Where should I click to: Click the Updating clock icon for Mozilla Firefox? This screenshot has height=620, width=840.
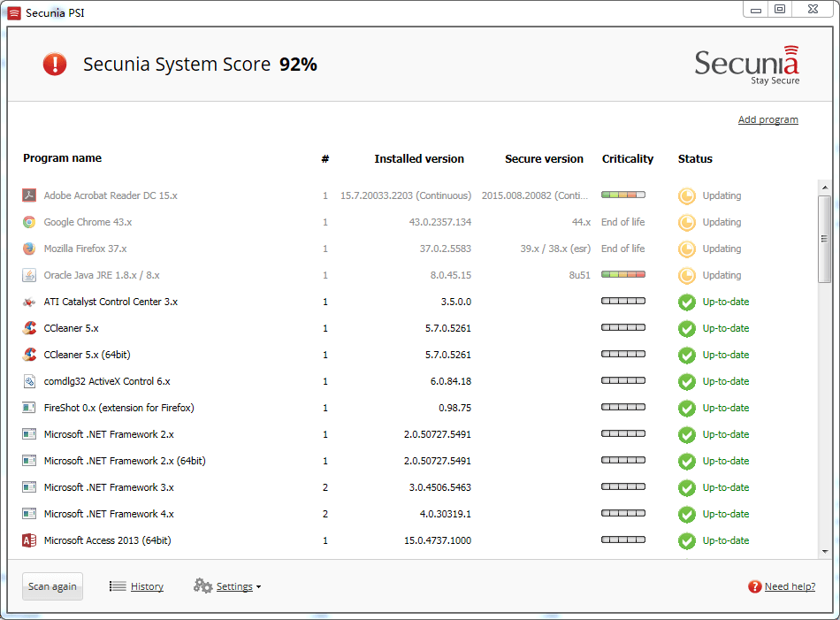point(687,249)
